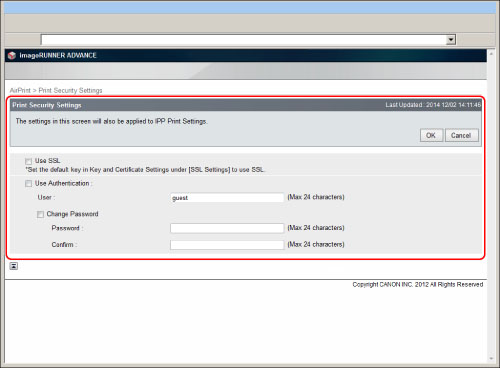Click into the Confirm password field

point(227,245)
